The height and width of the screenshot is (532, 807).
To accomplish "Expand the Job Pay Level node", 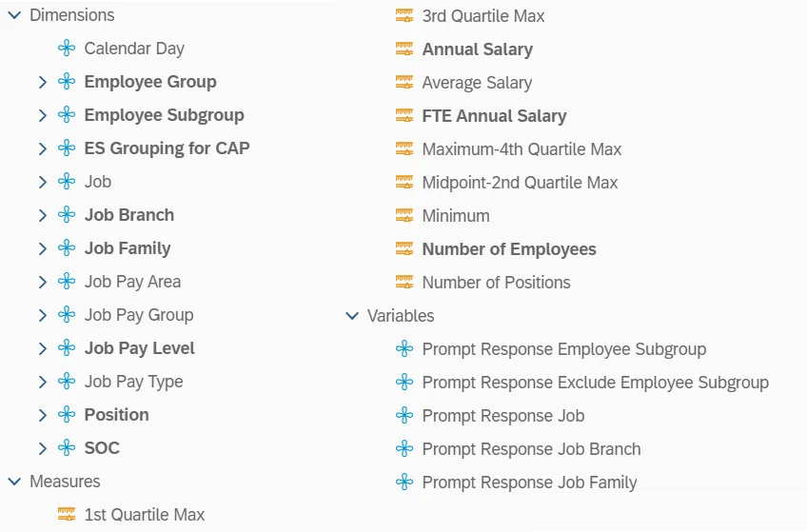I will pos(42,348).
